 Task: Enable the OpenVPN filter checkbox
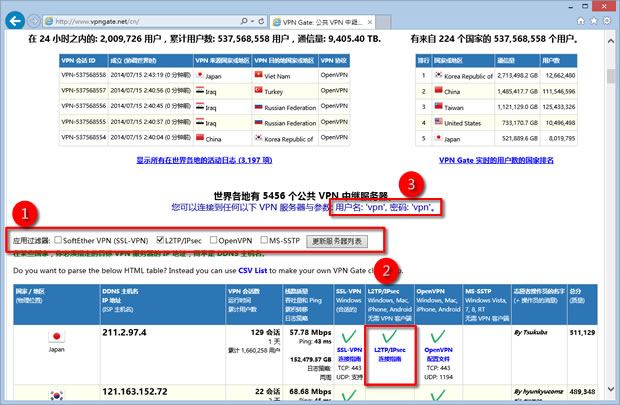pos(214,240)
